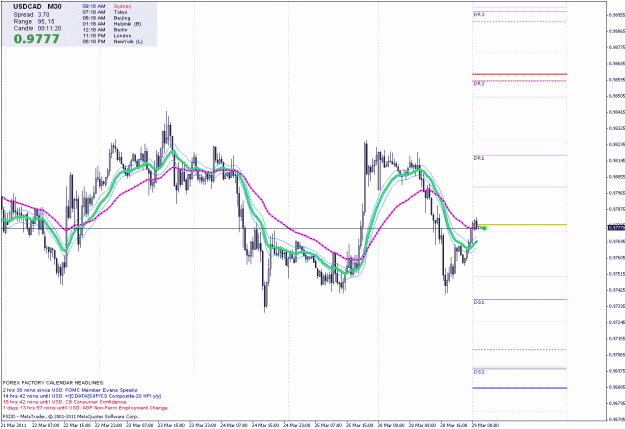
Task: Click the DS2 support level label
Action: coord(479,372)
